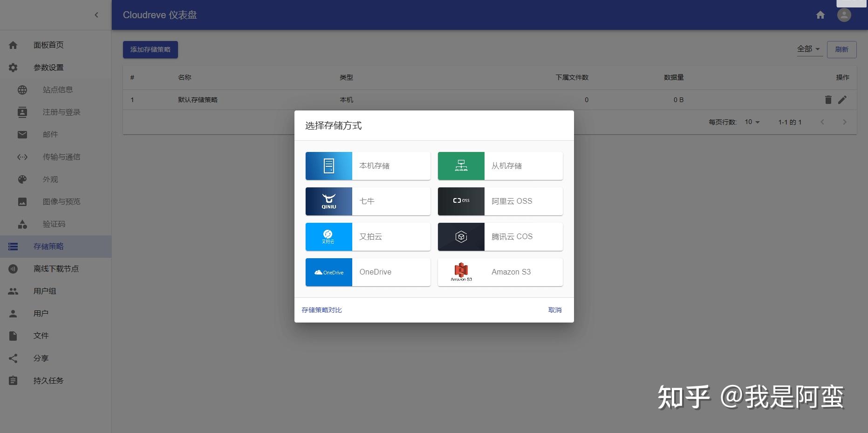
Task: Click the 添加存储策略 button
Action: point(150,49)
